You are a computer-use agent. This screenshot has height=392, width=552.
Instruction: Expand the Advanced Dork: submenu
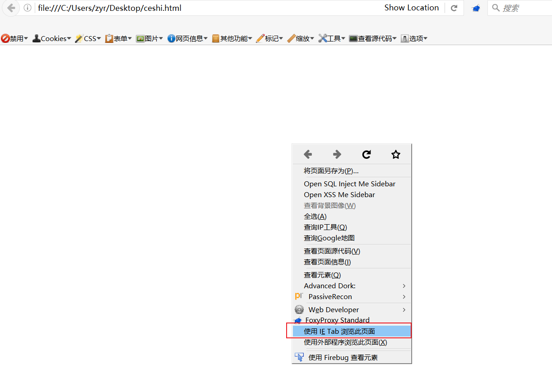pos(352,286)
